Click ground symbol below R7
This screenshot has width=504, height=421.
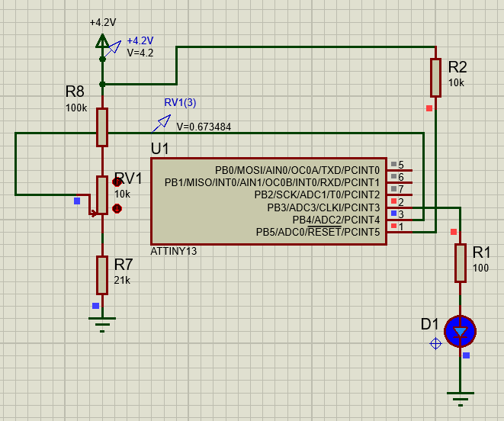point(102,324)
